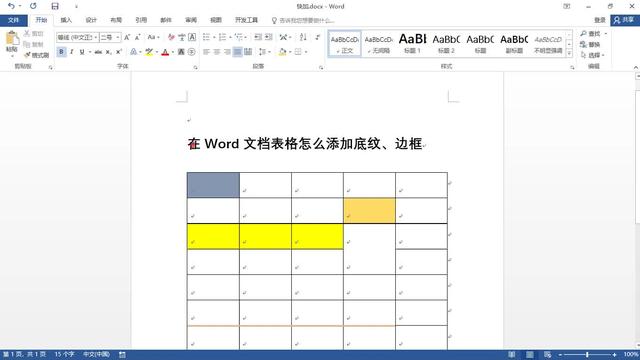This screenshot has height=360, width=640.
Task: Open the Change Case (Aa) dropdown
Action: [x=153, y=37]
